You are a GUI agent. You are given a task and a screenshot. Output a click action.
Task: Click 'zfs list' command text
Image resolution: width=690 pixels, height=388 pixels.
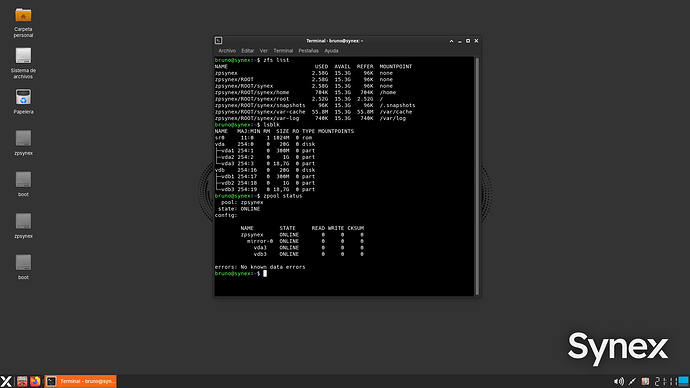[x=276, y=60]
